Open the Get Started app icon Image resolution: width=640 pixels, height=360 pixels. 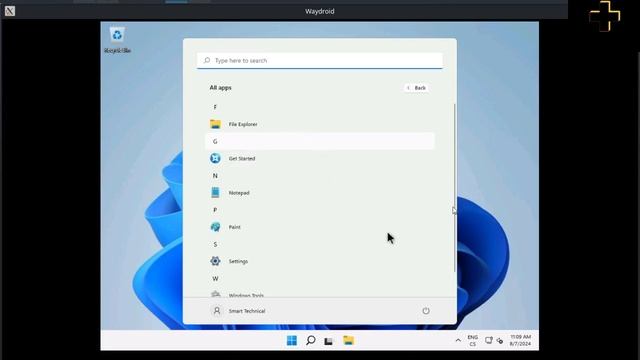tap(215, 158)
